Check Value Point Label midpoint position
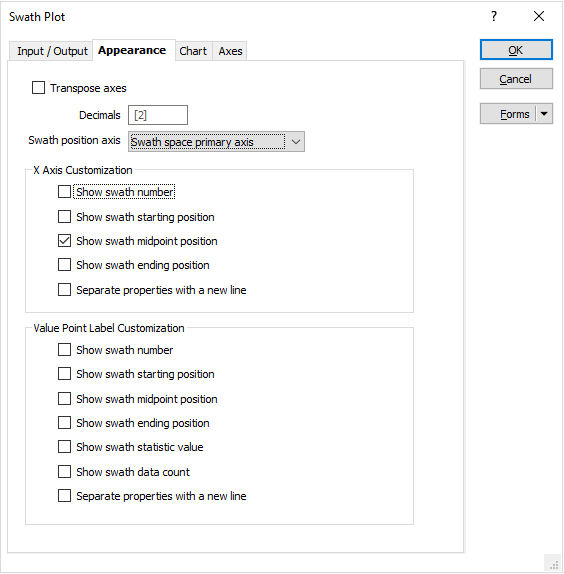564x574 pixels. (x=64, y=399)
